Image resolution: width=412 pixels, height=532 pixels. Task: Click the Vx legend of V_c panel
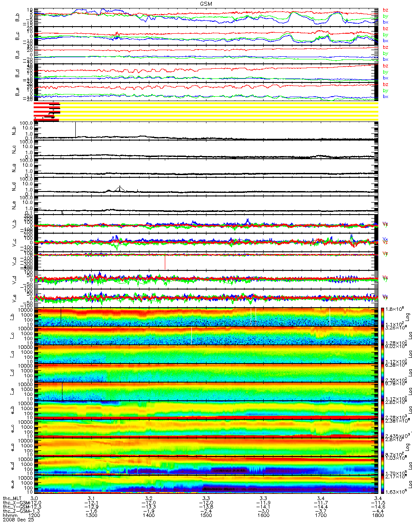pos(385,239)
